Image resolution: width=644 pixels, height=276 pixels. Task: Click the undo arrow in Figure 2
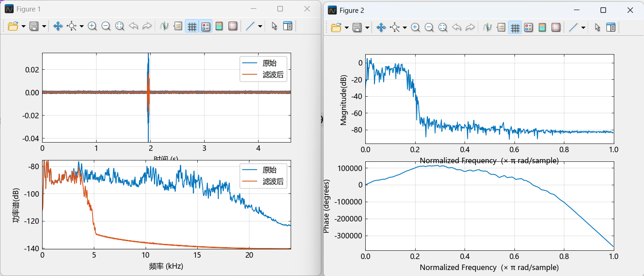tap(456, 28)
